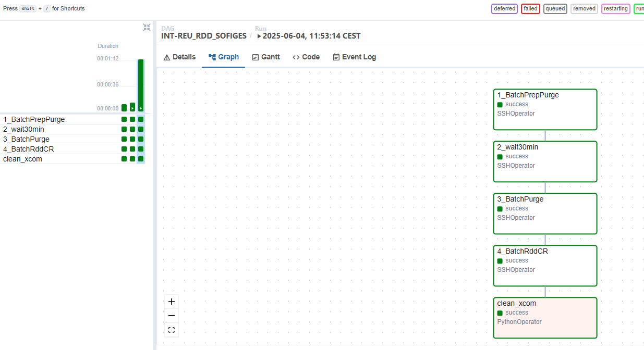Zoom out with the graph minus button
This screenshot has height=350, width=644.
coord(171,316)
